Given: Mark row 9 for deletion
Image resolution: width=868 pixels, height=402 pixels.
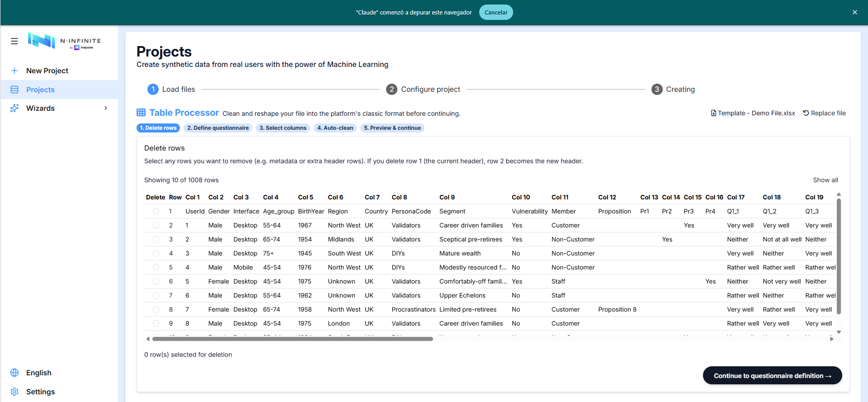Looking at the screenshot, I should 156,323.
